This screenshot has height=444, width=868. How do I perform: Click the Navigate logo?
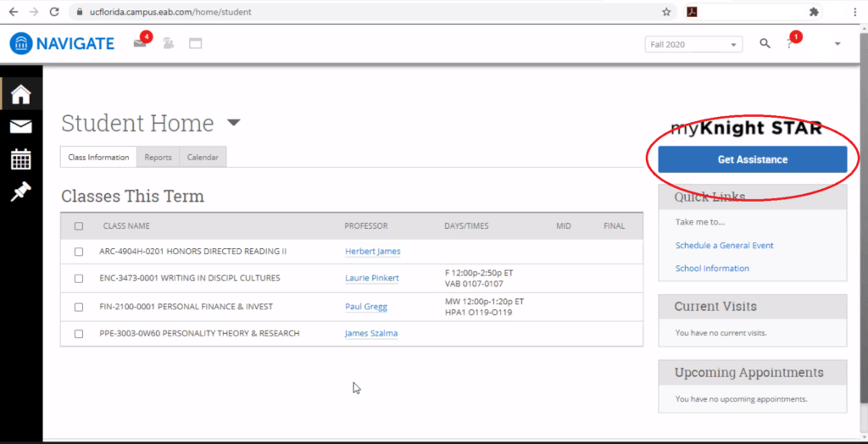point(62,43)
